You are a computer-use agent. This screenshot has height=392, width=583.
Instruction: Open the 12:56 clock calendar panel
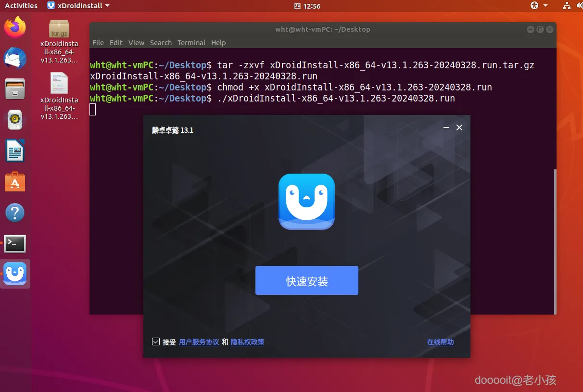point(307,6)
